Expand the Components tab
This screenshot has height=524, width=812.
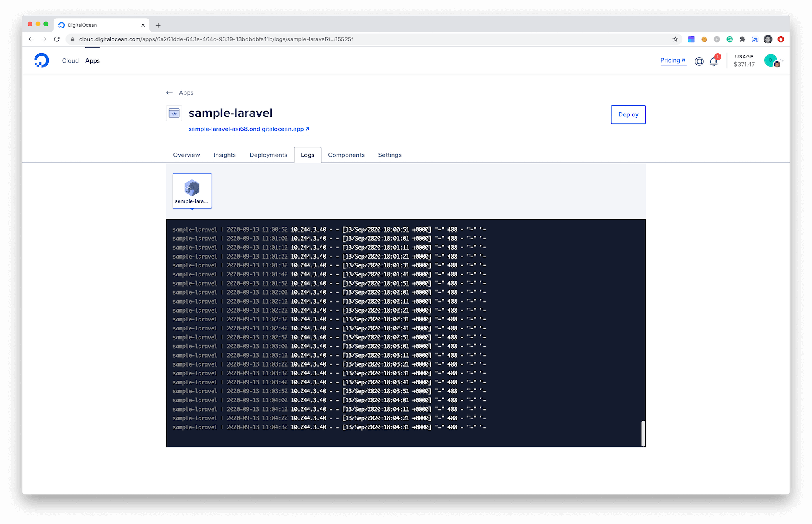[346, 155]
